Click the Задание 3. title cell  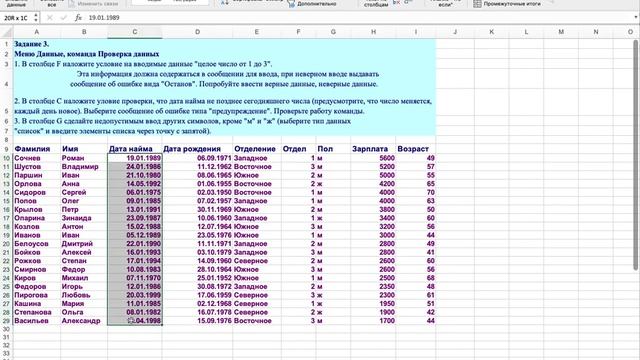pos(31,44)
